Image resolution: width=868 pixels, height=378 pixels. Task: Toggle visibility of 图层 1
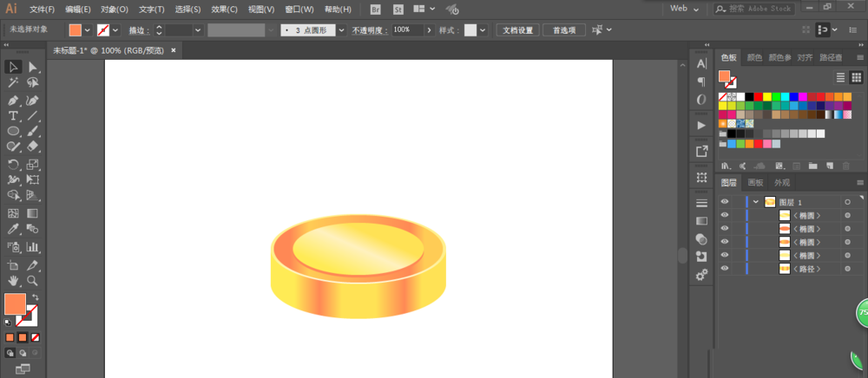tap(724, 202)
